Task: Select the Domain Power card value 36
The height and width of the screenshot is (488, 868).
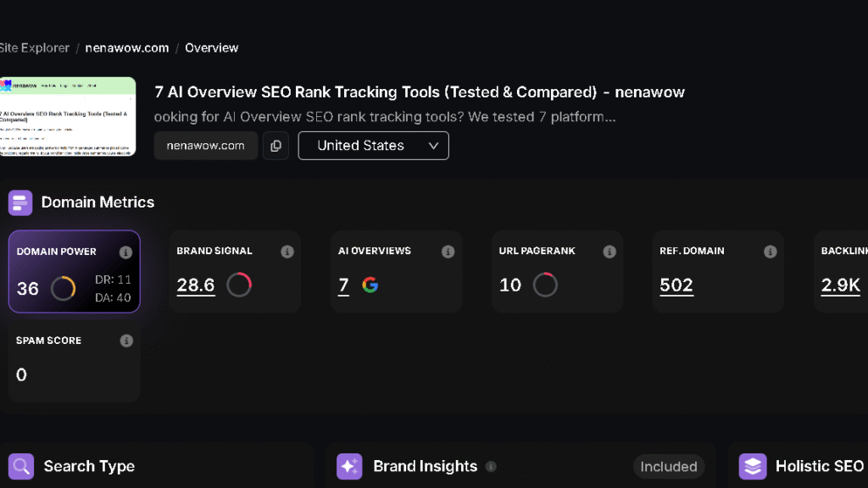Action: 28,289
